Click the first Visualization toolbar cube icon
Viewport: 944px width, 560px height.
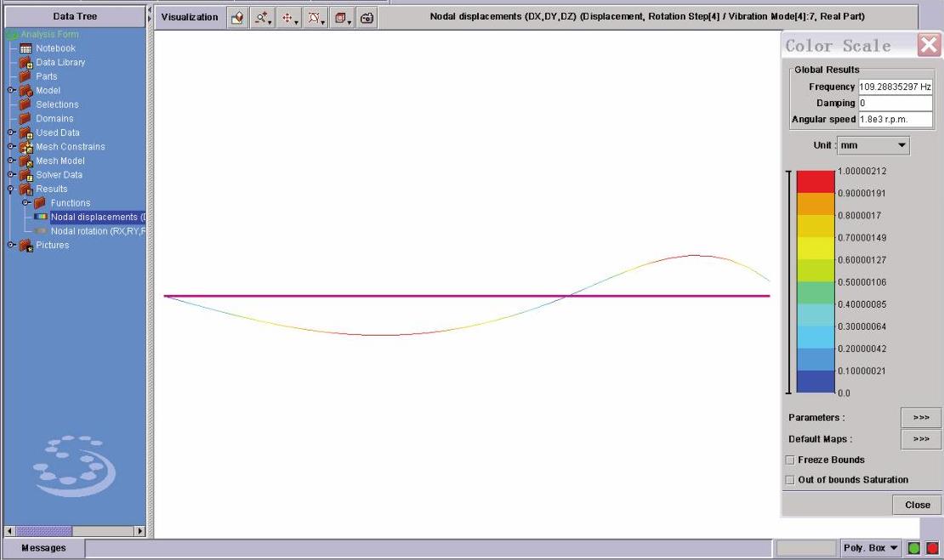click(237, 17)
